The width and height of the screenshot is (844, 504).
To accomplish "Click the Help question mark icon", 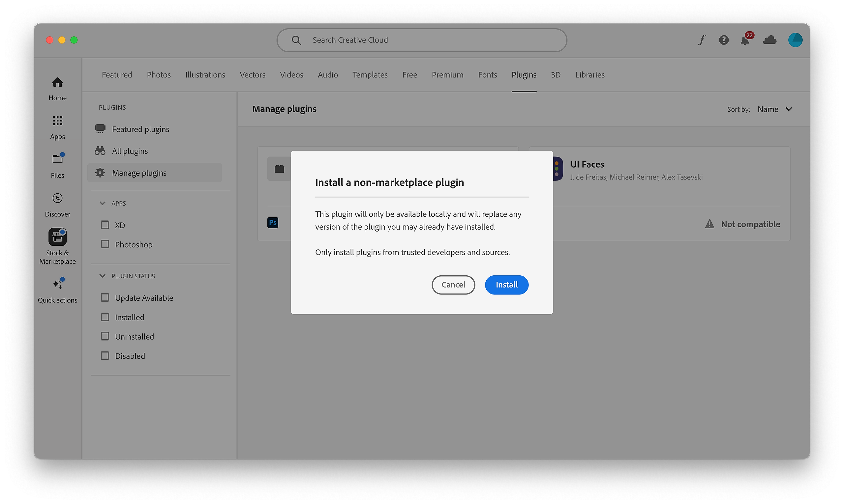I will [724, 40].
